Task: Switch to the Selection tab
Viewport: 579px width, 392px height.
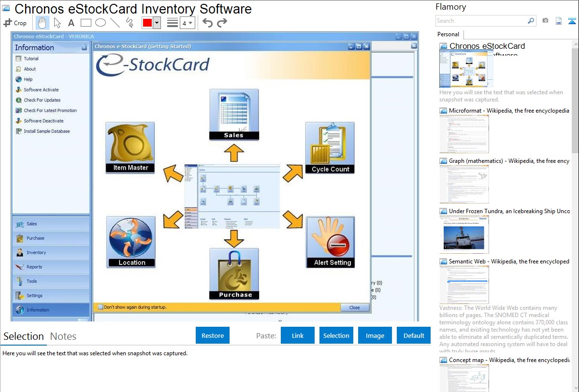Action: click(x=24, y=336)
